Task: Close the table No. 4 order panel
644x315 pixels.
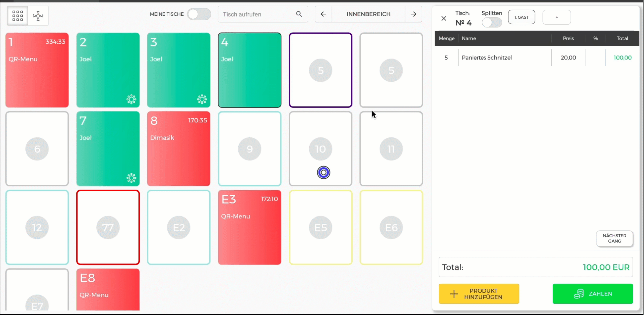Action: tap(444, 18)
